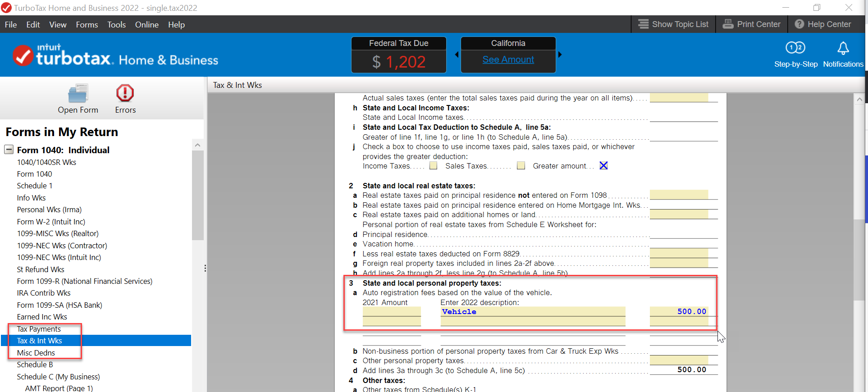Open 1099-MISC Wks (Realtor)
The width and height of the screenshot is (868, 392).
(58, 233)
